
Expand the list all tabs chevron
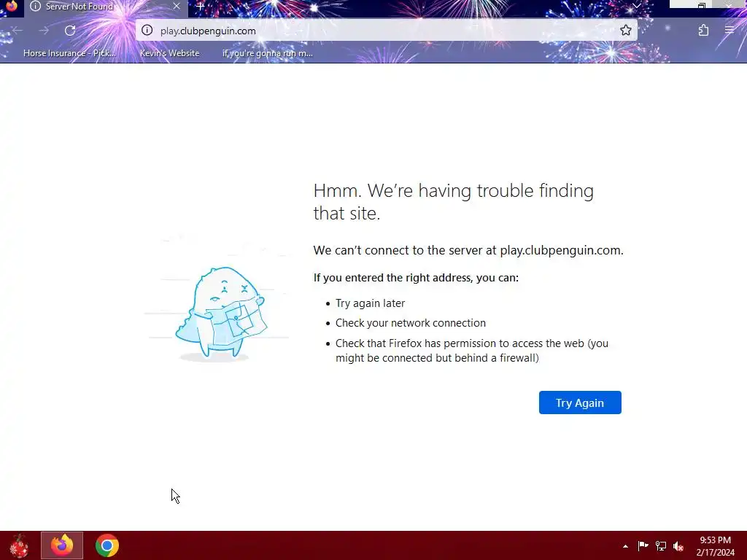pos(636,6)
